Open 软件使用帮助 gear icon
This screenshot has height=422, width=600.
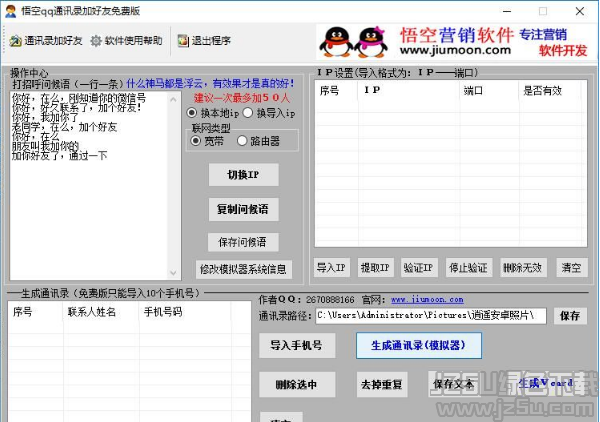coord(96,41)
